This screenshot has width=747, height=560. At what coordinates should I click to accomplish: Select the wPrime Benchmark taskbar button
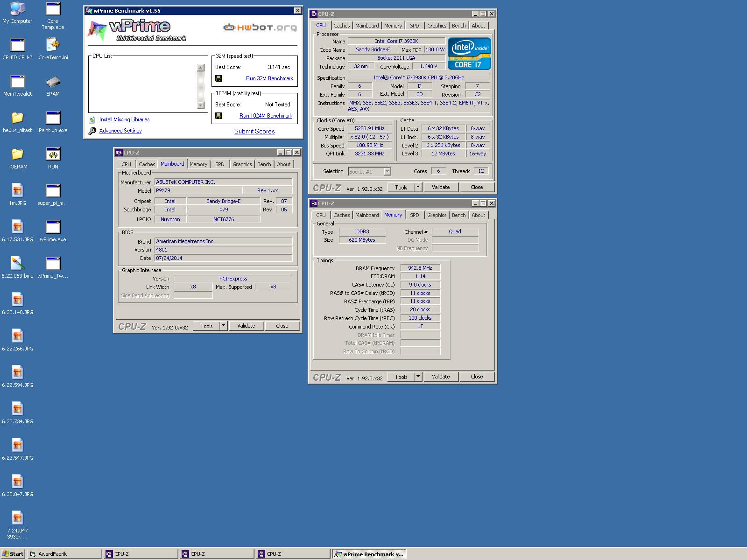pyautogui.click(x=369, y=554)
